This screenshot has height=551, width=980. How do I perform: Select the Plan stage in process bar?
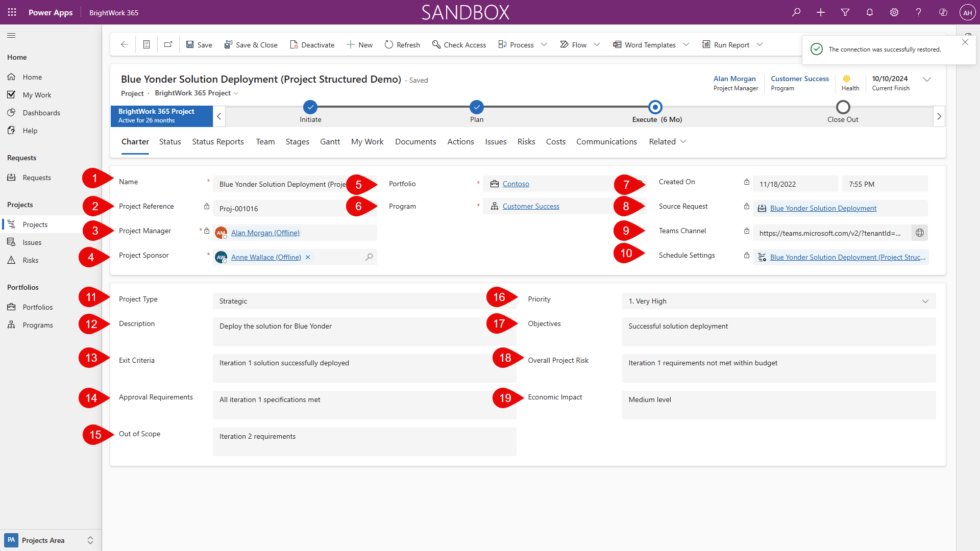[x=477, y=108]
